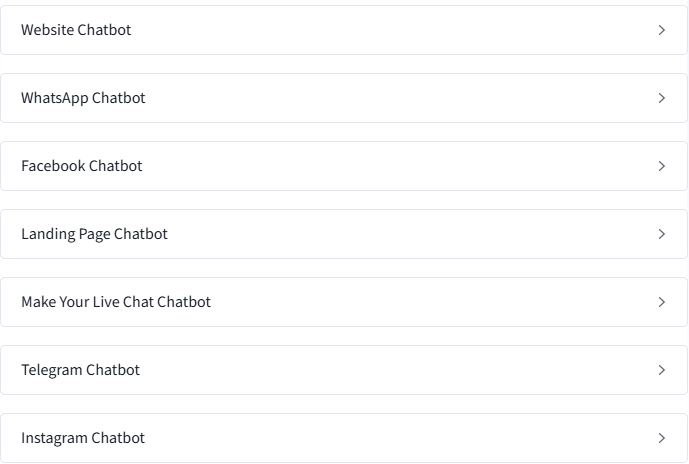Expand the Instagram Chatbot row
Image resolution: width=689 pixels, height=464 pixels.
coord(344,438)
